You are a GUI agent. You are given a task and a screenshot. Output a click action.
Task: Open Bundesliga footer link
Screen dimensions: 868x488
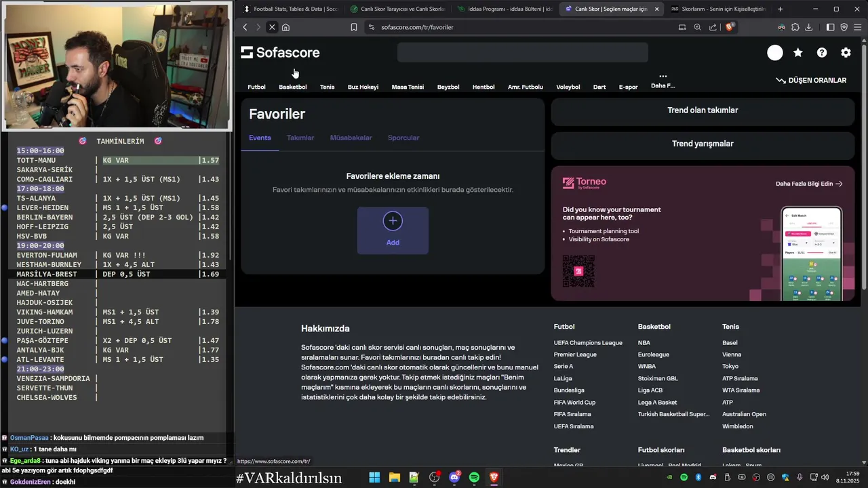569,390
